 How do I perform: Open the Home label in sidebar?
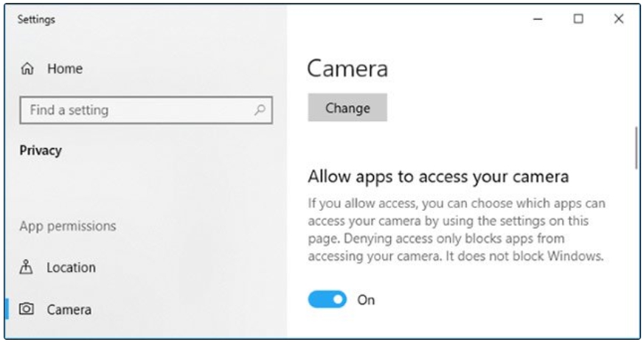[x=65, y=69]
